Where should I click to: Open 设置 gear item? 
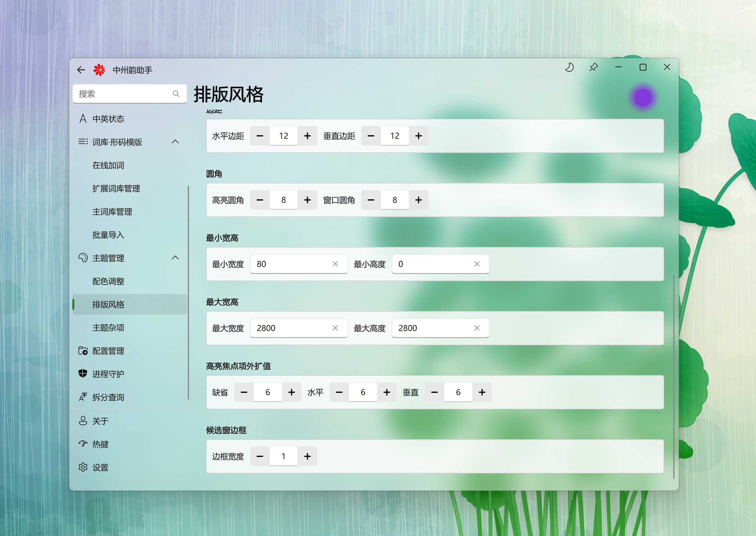tap(100, 467)
